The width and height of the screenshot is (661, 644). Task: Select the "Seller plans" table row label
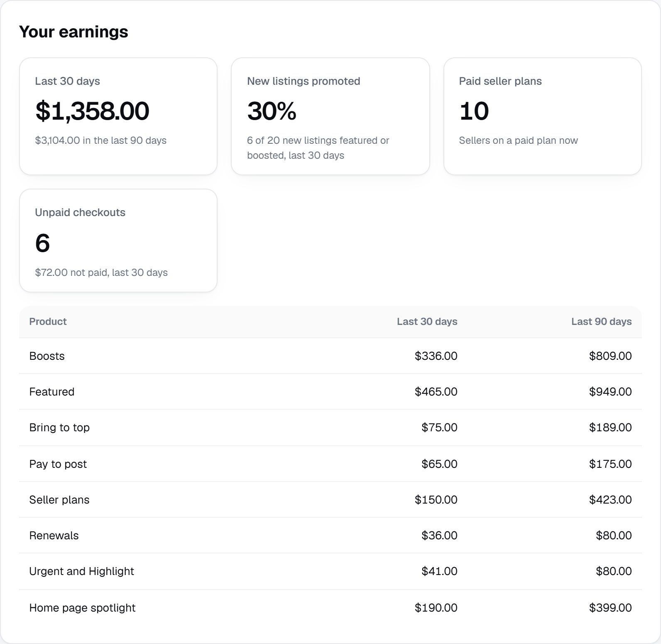[x=59, y=500]
